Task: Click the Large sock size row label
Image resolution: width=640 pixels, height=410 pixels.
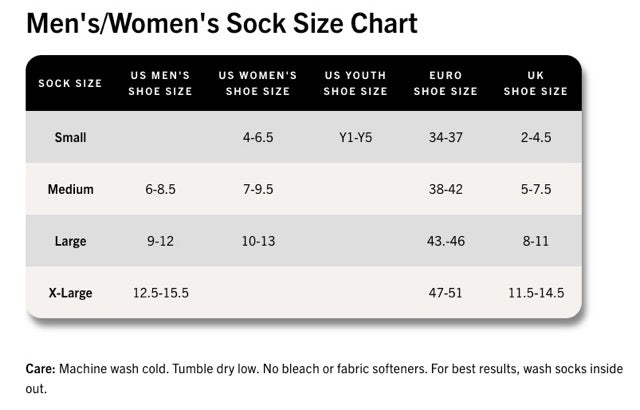Action: [70, 241]
